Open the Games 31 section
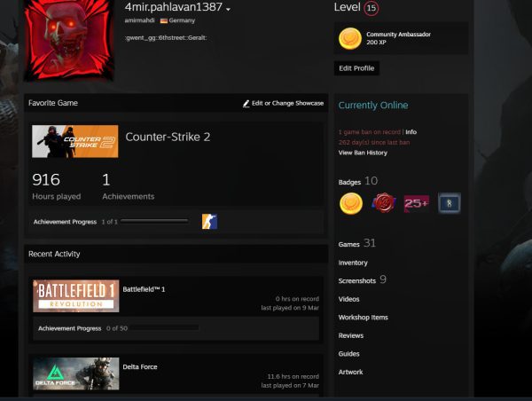The image size is (532, 401). 357,243
